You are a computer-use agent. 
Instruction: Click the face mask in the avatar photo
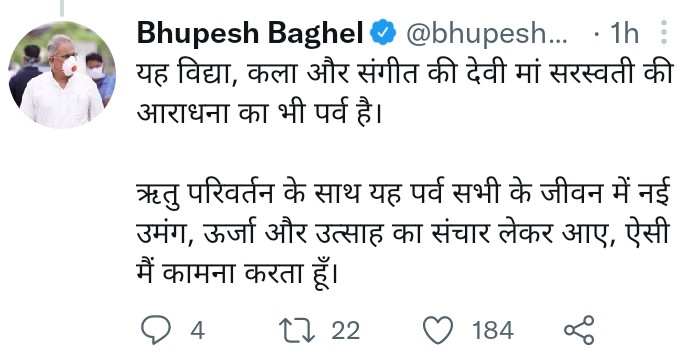pos(70,67)
